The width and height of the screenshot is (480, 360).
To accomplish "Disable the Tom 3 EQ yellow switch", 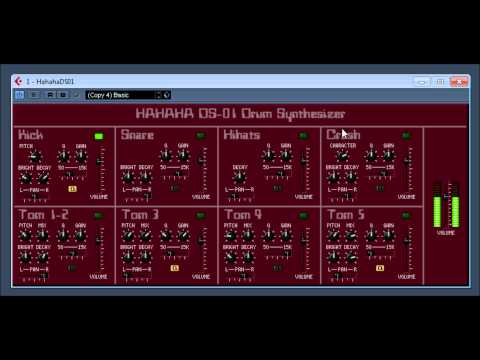I will coord(175,268).
